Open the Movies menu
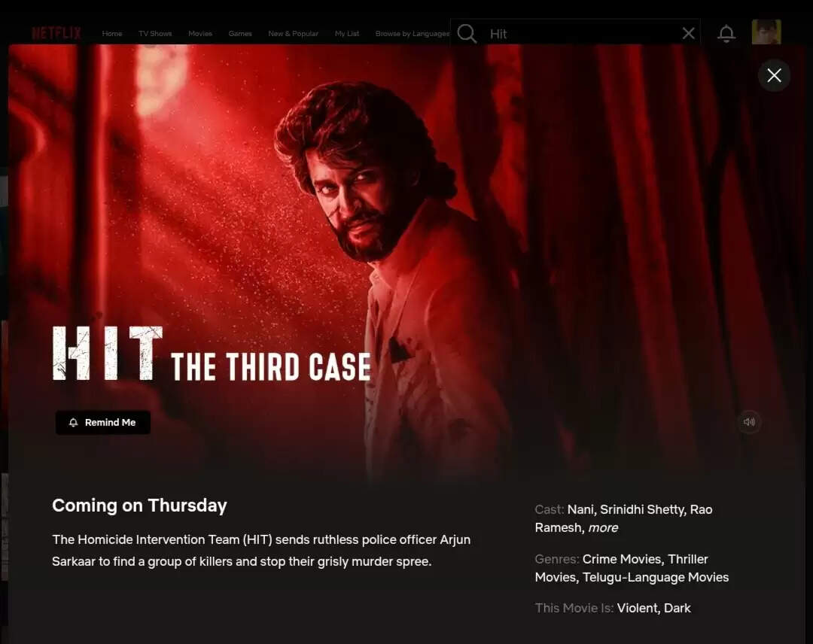Viewport: 813px width, 644px height. [200, 34]
